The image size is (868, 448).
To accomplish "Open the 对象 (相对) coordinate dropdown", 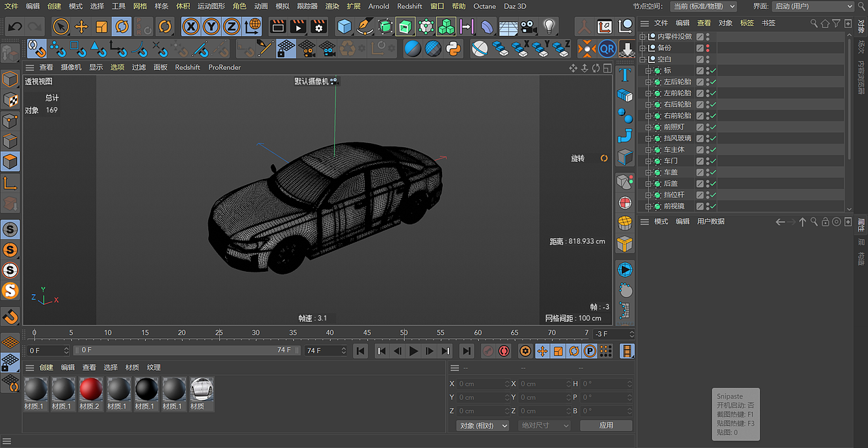I will (481, 425).
